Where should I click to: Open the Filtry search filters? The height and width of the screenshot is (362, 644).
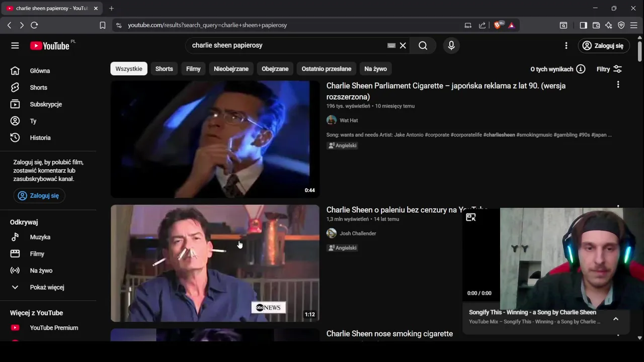609,69
